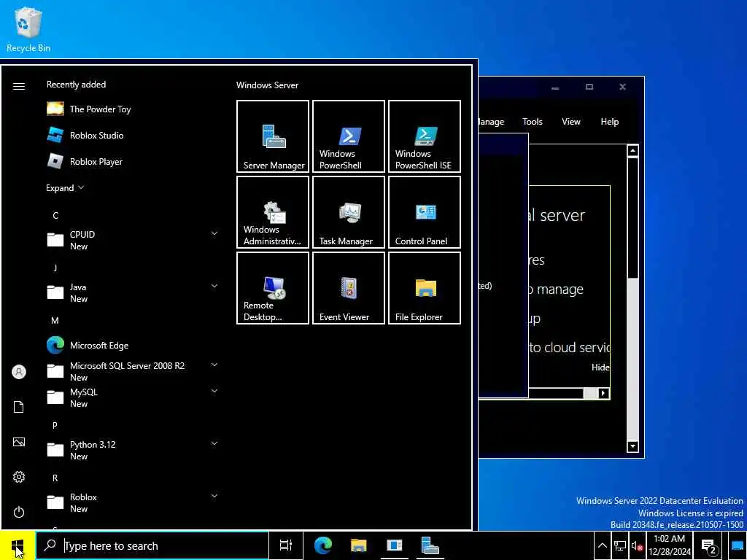Jump to letter C in app list
Viewport: 747px width, 560px height.
click(x=55, y=215)
